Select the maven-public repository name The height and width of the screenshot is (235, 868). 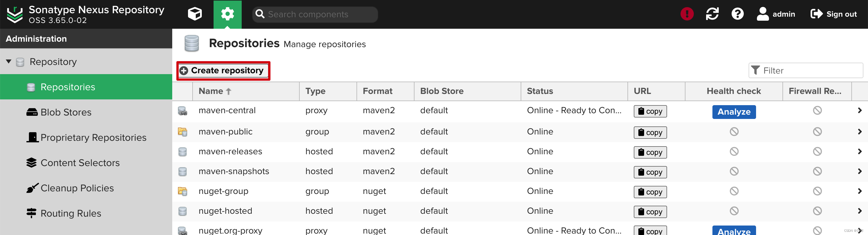(225, 132)
